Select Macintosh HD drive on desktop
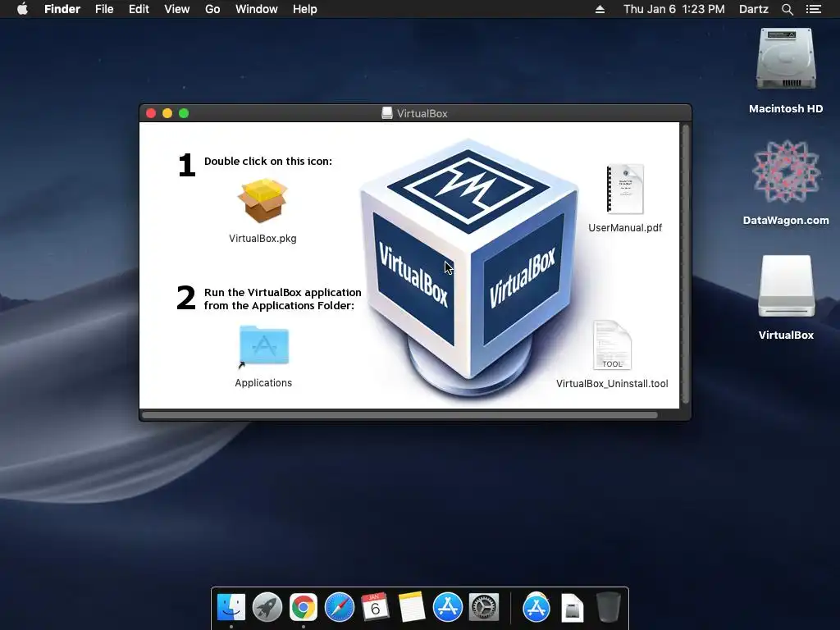840x630 pixels. point(786,59)
